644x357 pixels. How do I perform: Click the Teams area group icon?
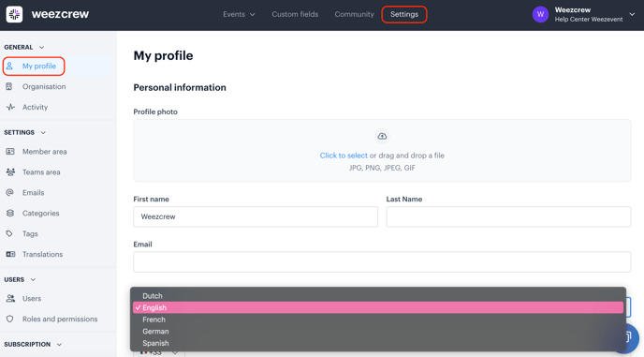tap(10, 171)
